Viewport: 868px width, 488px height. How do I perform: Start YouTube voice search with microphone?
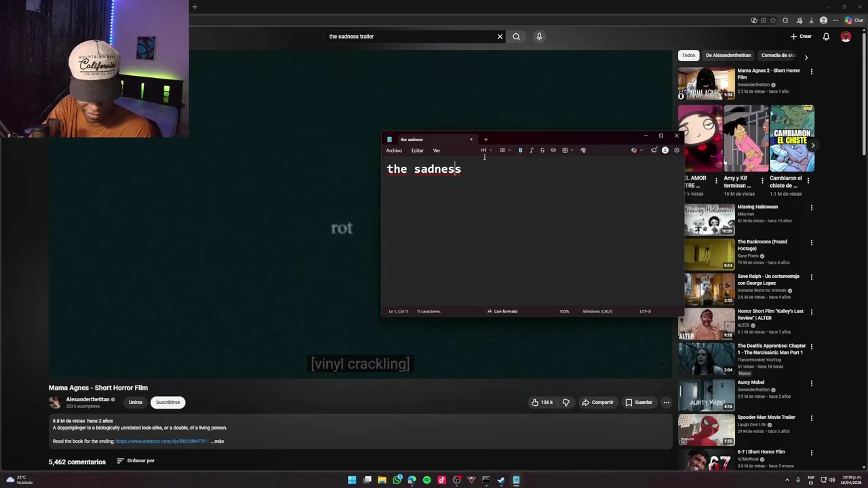click(x=539, y=37)
